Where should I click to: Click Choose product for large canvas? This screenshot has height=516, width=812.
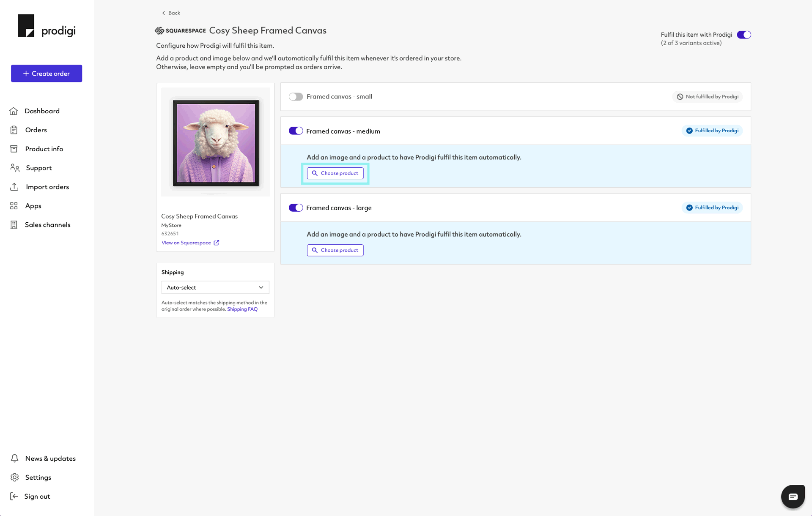[x=335, y=249]
